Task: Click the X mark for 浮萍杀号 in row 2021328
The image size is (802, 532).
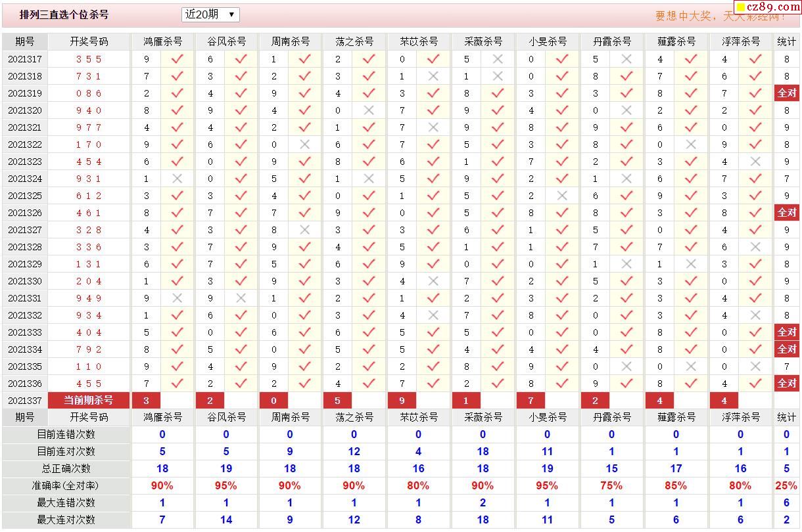Action: point(755,247)
